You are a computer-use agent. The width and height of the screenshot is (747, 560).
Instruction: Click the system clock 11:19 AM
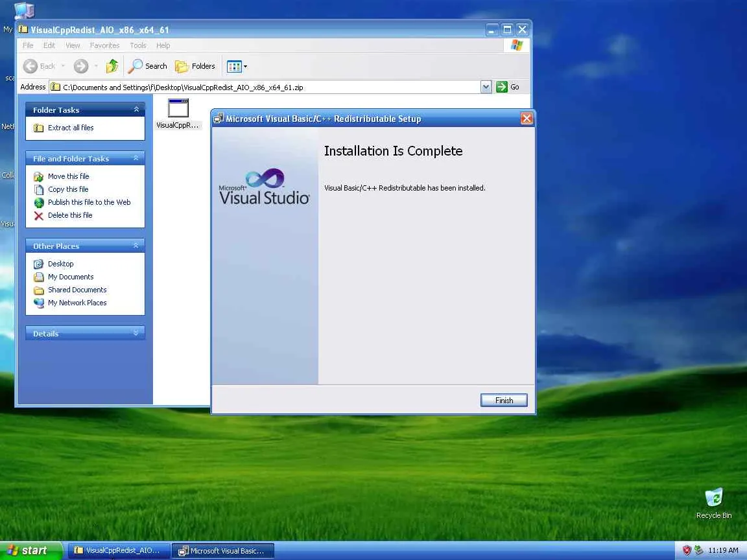click(x=723, y=550)
